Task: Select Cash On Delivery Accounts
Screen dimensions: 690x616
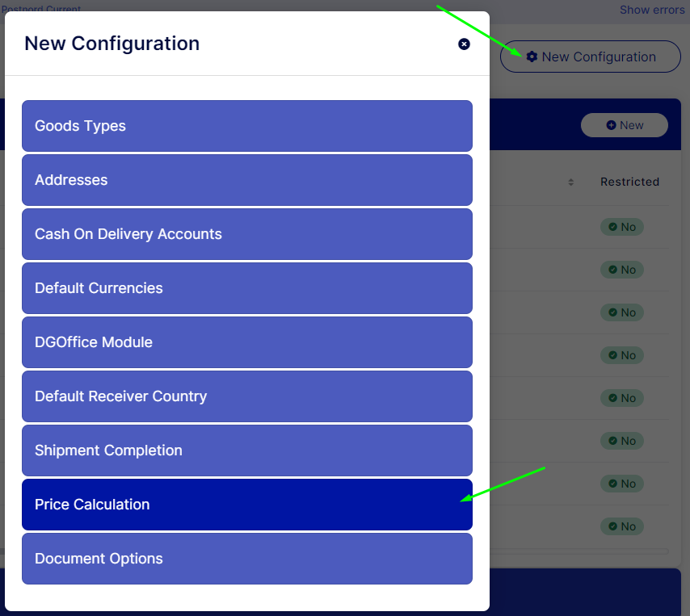Action: 246,234
